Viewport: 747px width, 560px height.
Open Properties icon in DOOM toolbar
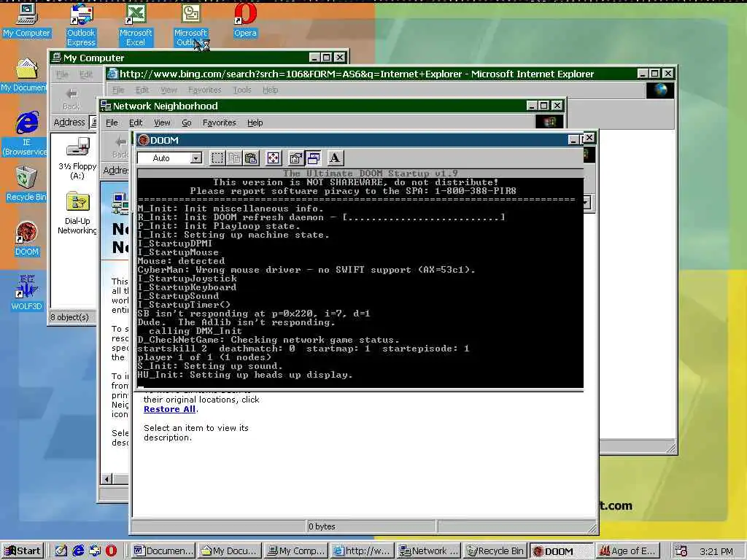tap(296, 158)
